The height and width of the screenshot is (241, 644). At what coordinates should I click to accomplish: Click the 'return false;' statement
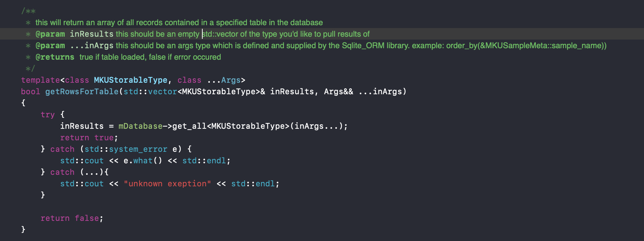(72, 218)
